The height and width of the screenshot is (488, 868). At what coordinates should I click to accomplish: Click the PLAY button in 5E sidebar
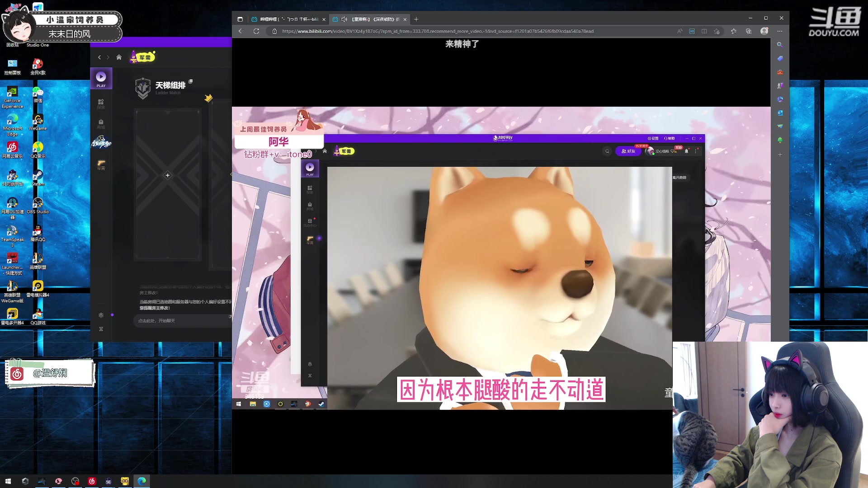(x=101, y=79)
